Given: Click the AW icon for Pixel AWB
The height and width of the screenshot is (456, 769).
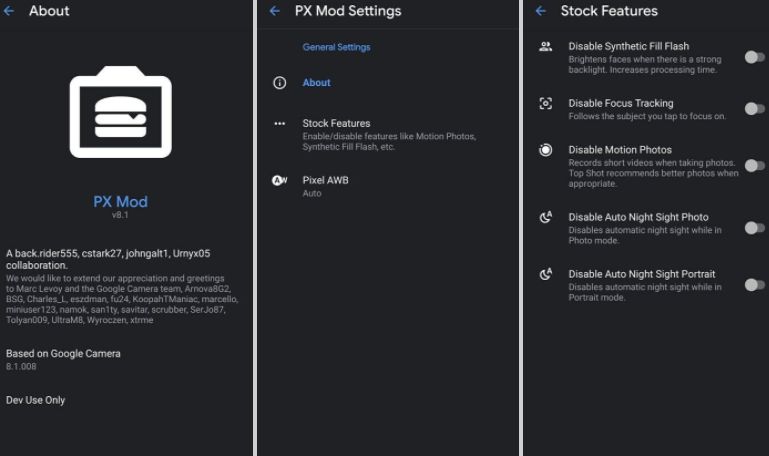Looking at the screenshot, I should tap(280, 181).
